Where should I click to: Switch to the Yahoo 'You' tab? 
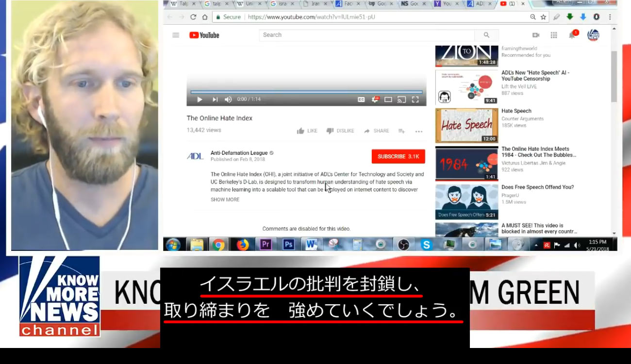point(446,4)
